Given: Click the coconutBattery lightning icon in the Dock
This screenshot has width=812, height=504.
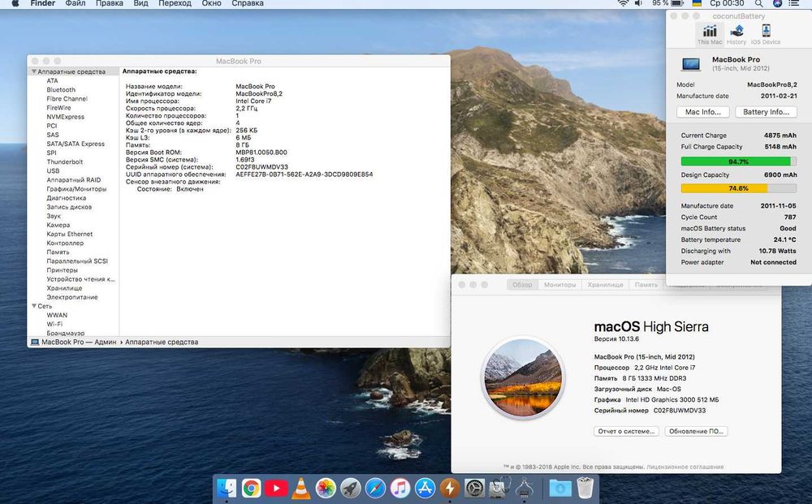Looking at the screenshot, I should click(450, 488).
